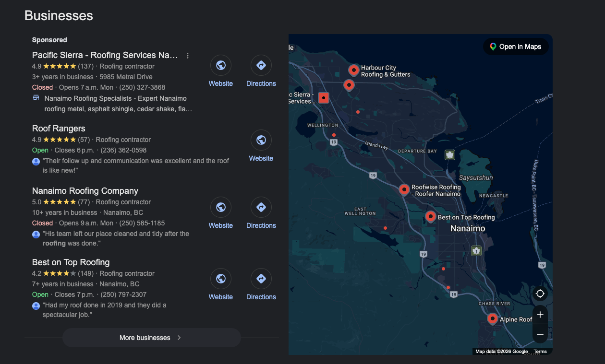The height and width of the screenshot is (364, 605).
Task: Click the Nanaimo Roofing Specialists ad text
Action: click(118, 104)
